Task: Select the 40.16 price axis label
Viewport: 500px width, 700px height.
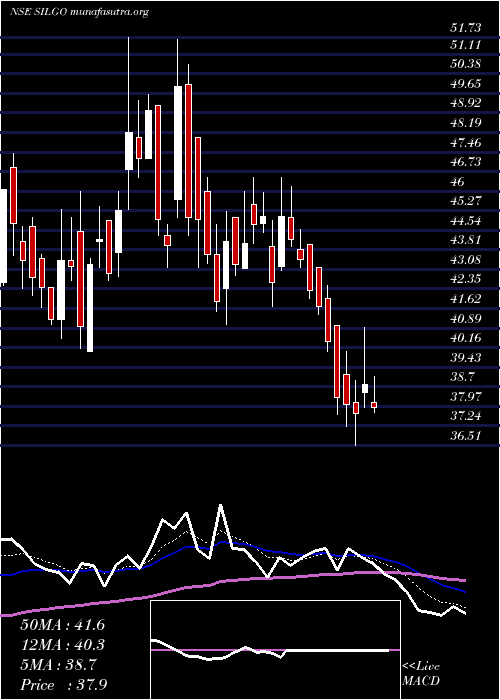Action: tap(466, 338)
